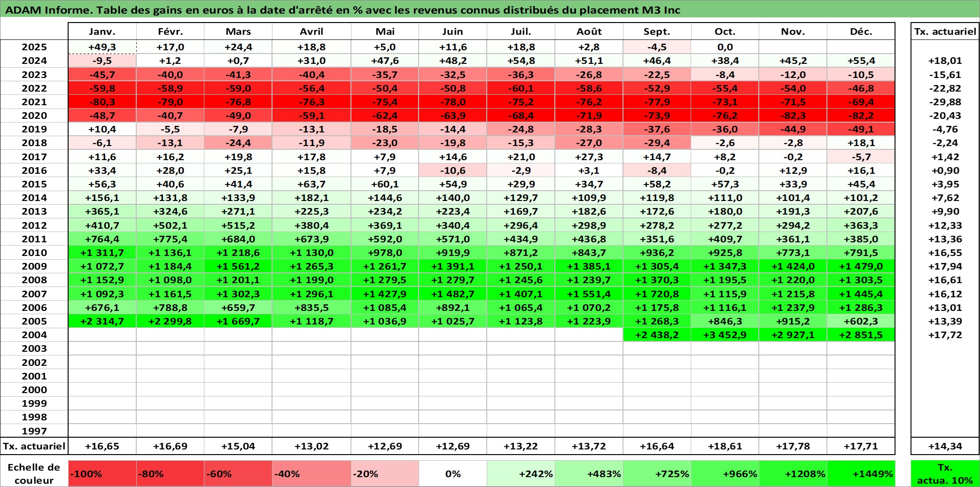Viewport: 980px width, 487px height.
Task: Select the 0% color scale swatch
Action: [453, 473]
